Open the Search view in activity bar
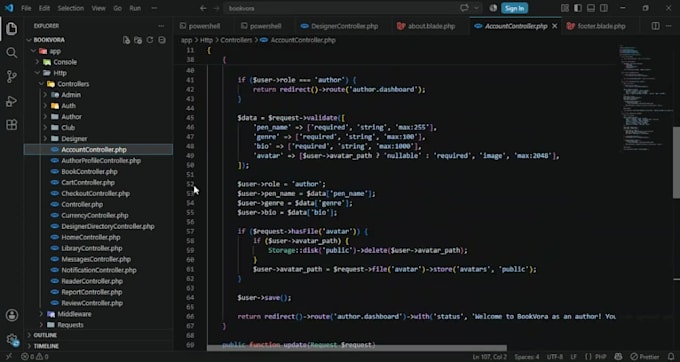 tap(12, 53)
